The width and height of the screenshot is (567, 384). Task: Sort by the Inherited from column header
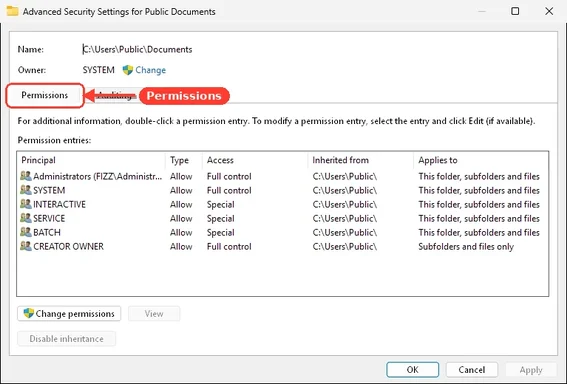[361, 160]
